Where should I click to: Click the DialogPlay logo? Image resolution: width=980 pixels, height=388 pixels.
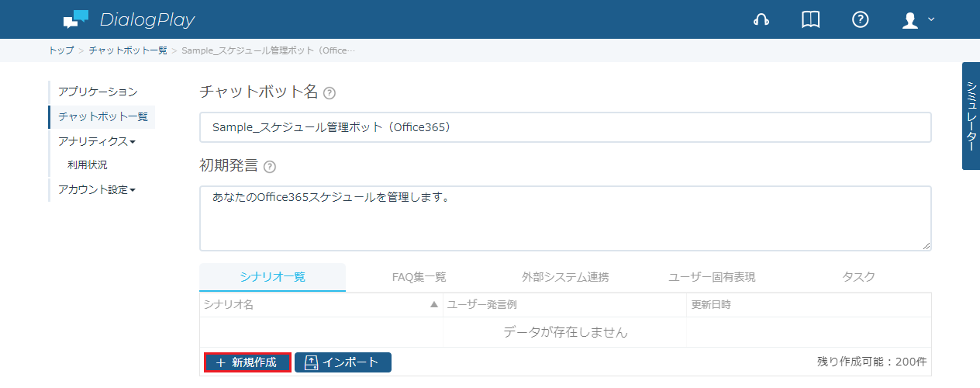tap(129, 19)
